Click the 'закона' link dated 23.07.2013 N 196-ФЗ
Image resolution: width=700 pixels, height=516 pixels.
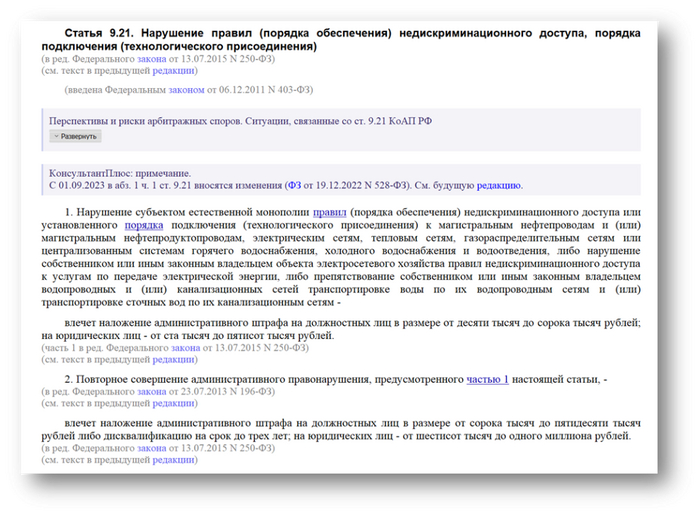(x=152, y=392)
